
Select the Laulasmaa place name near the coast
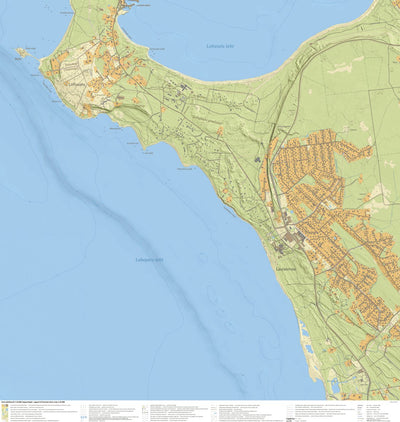286,268
